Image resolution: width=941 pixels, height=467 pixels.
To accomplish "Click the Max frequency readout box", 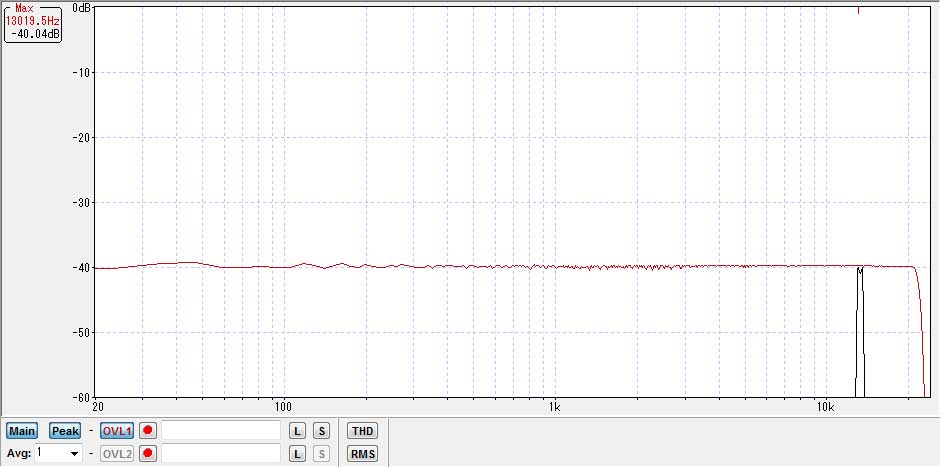I will [x=33, y=21].
